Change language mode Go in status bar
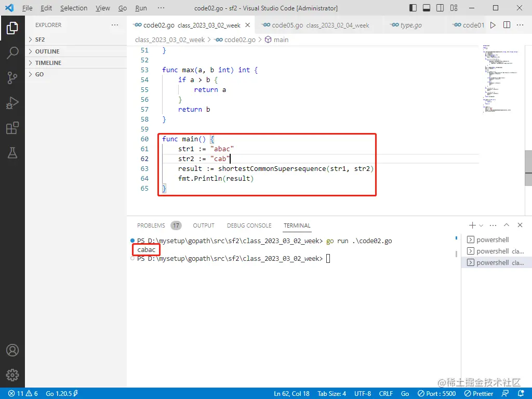This screenshot has width=532, height=399. coord(405,394)
